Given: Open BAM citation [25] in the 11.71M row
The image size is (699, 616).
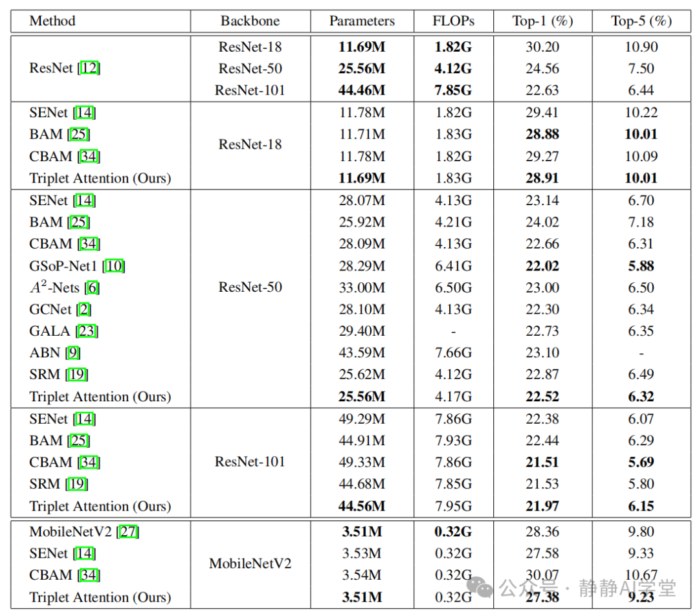Looking at the screenshot, I should click(79, 134).
